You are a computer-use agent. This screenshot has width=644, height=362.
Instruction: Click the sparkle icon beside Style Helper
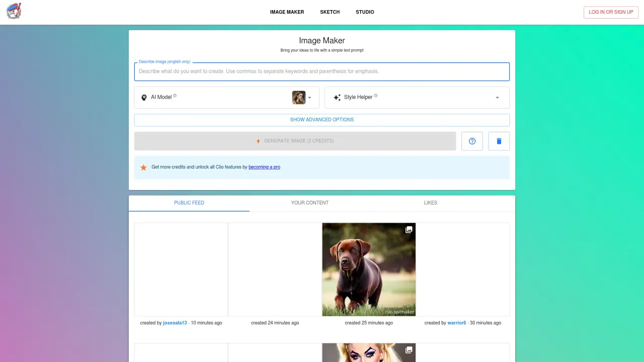pyautogui.click(x=337, y=98)
